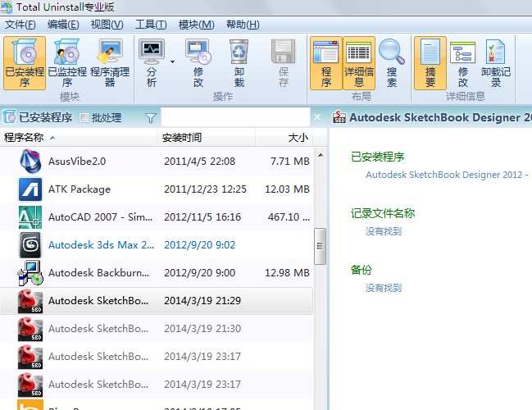Viewport: 532px width, 410px height.
Task: Switch to 修改 details view
Action: [x=463, y=63]
